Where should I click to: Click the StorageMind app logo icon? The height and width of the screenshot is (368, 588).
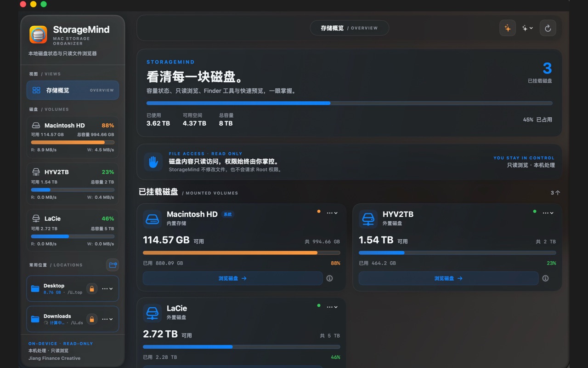click(38, 34)
